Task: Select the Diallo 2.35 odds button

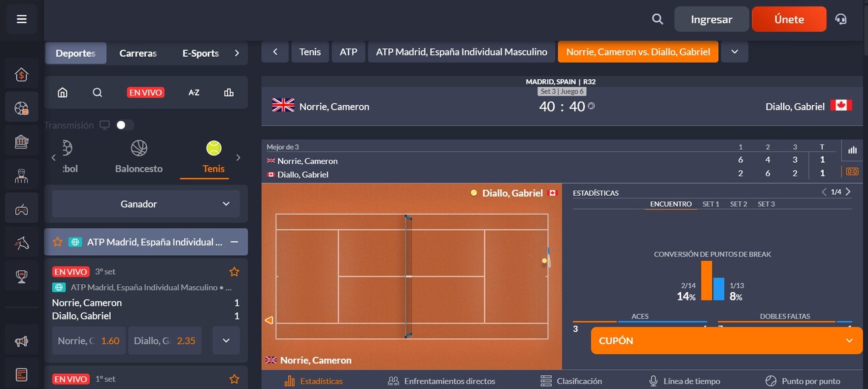Action: (x=164, y=340)
